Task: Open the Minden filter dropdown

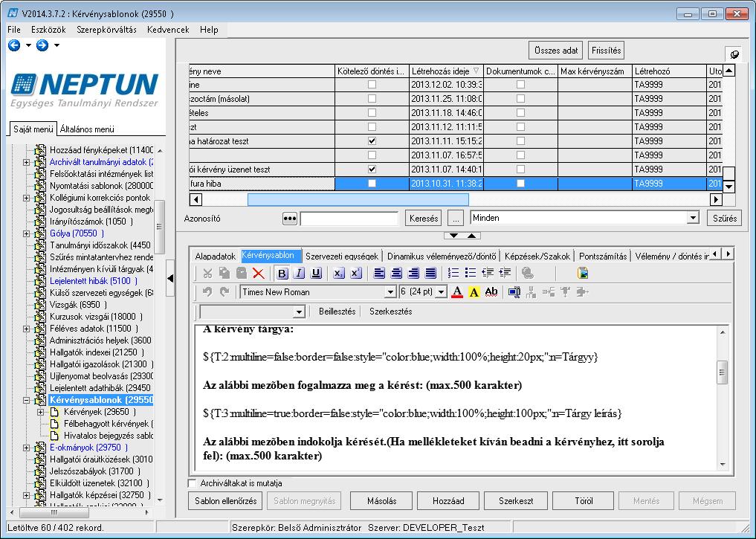Action: click(693, 218)
